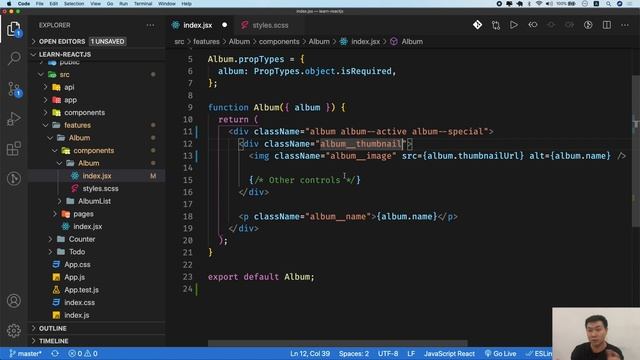
Task: Expand the Outline section
Action: click(x=97, y=328)
